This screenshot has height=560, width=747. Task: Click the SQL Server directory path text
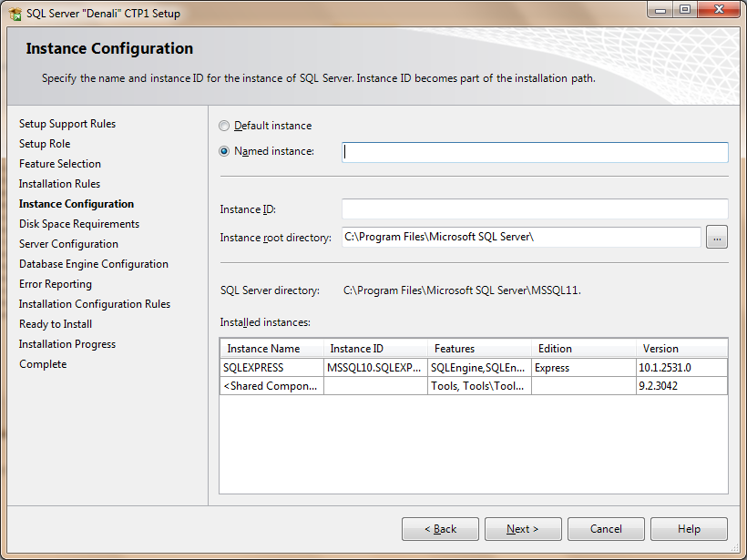pyautogui.click(x=462, y=290)
